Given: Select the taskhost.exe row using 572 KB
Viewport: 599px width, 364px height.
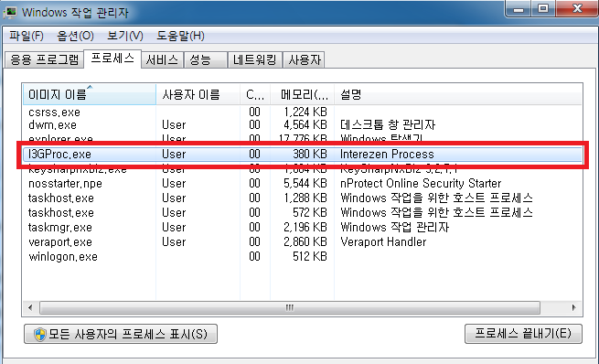Looking at the screenshot, I should [x=302, y=212].
